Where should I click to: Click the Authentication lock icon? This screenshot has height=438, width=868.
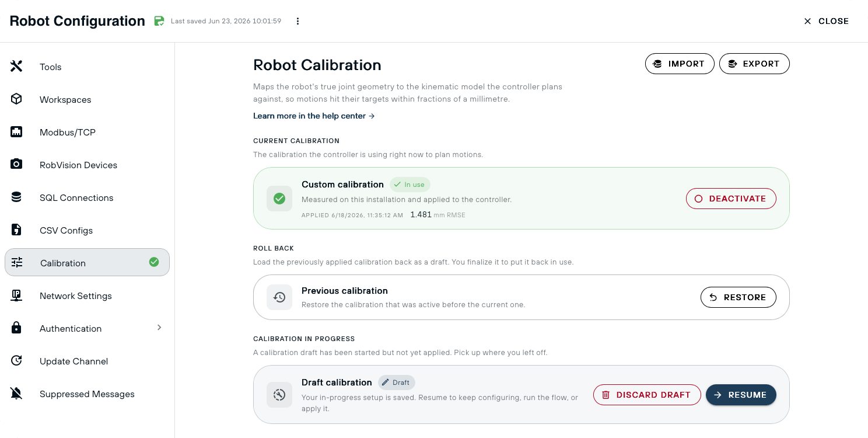point(16,328)
